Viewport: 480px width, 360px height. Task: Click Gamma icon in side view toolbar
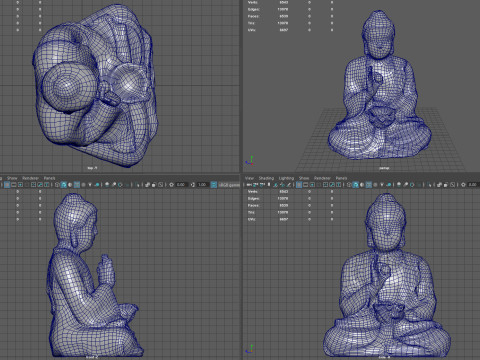click(x=193, y=184)
